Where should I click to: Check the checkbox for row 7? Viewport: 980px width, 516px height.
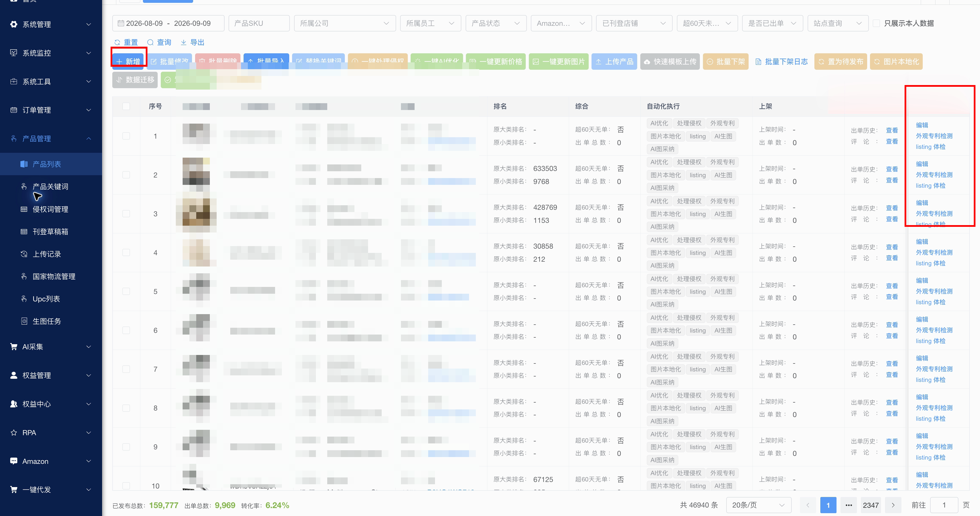pyautogui.click(x=126, y=369)
